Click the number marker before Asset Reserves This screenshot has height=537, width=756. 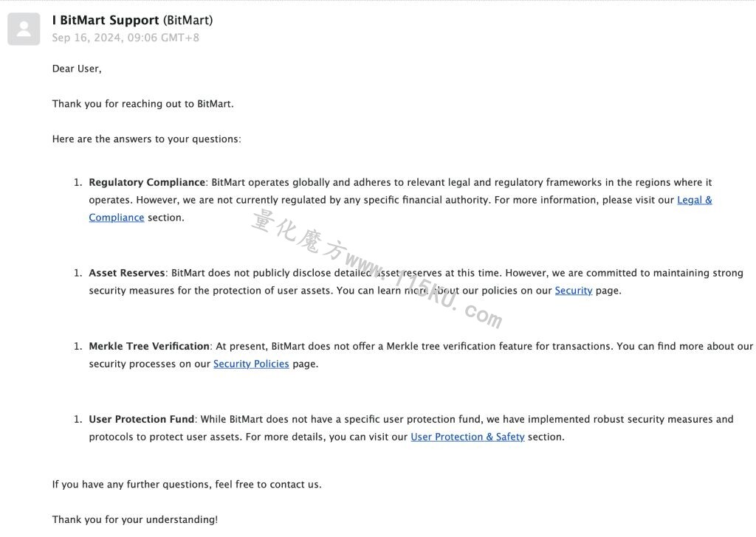[78, 273]
